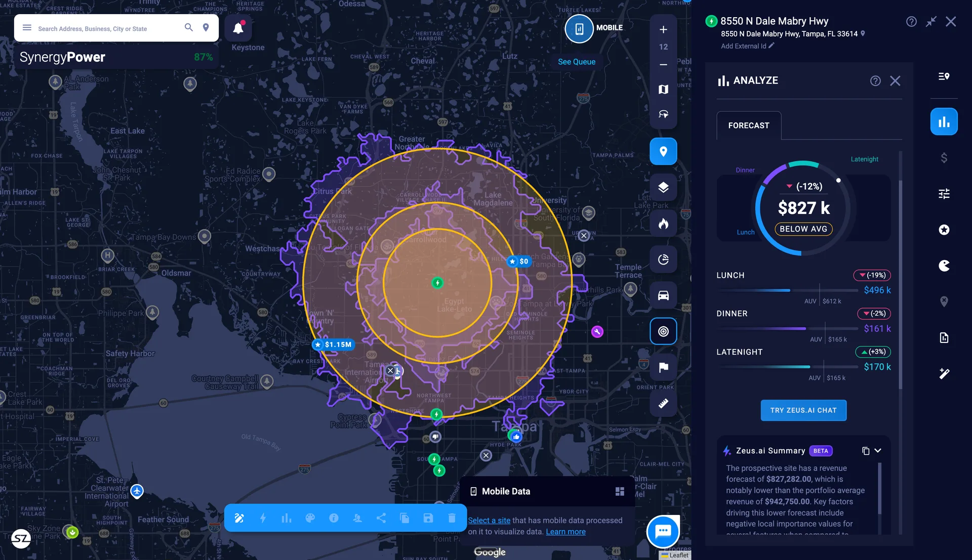Toggle the location pins button
Screen dimensions: 972x560
coord(663,151)
